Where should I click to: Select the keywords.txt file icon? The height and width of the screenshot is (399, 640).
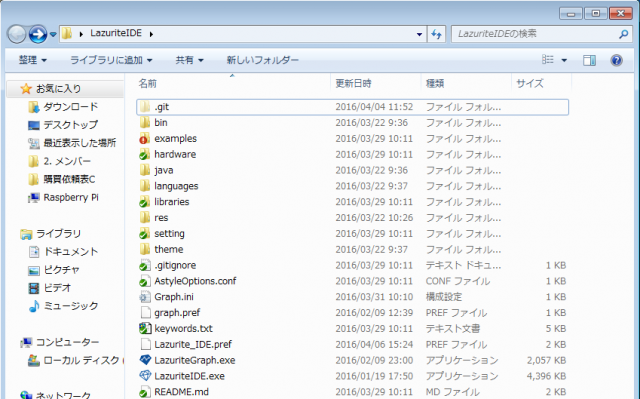[x=145, y=328]
